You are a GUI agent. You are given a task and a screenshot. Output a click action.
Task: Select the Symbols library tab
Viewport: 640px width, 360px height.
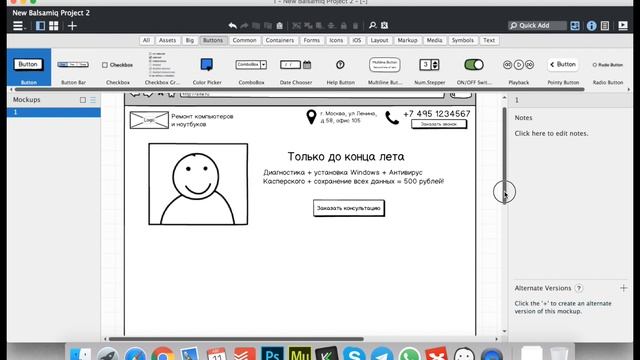pos(462,40)
